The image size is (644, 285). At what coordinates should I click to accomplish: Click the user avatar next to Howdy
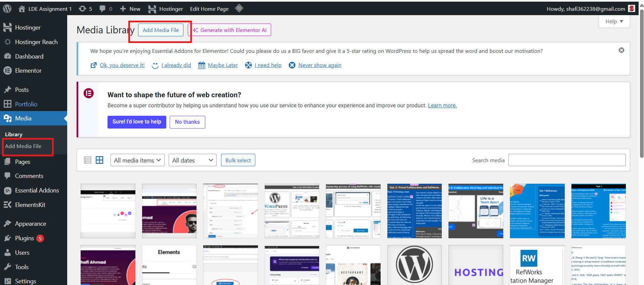[632, 9]
